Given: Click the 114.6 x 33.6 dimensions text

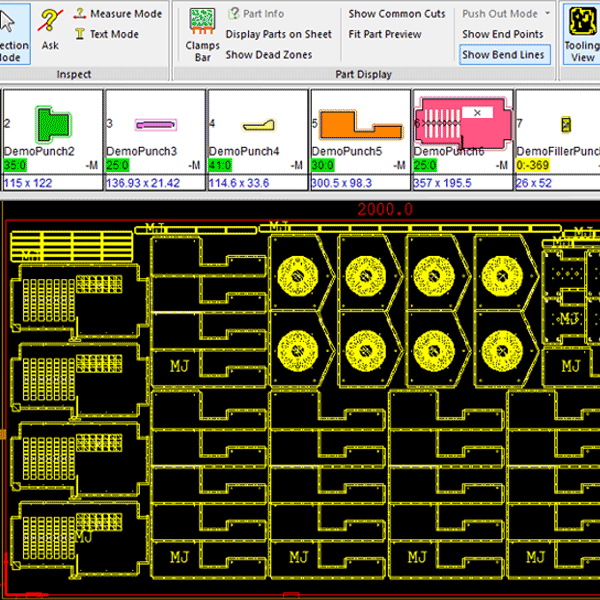Looking at the screenshot, I should tap(239, 183).
